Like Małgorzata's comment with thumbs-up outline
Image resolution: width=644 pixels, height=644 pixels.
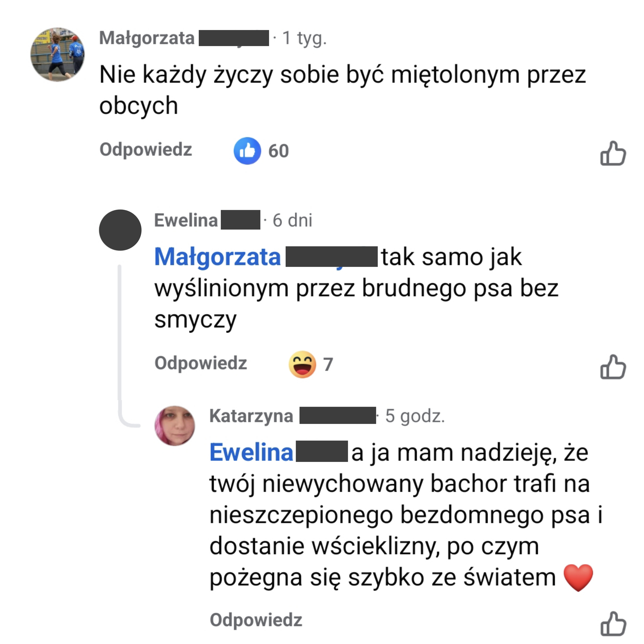(x=613, y=153)
